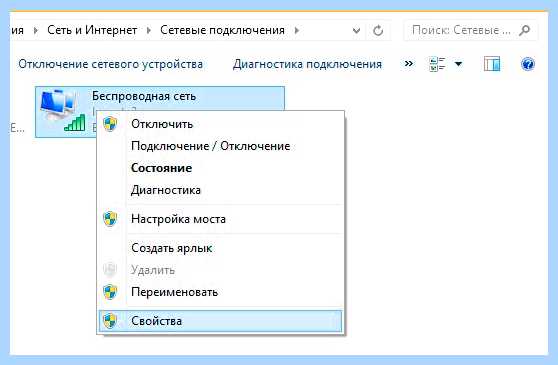Click 'Сеть и Интернет' breadcrumb
Image resolution: width=558 pixels, height=365 pixels.
coord(92,30)
